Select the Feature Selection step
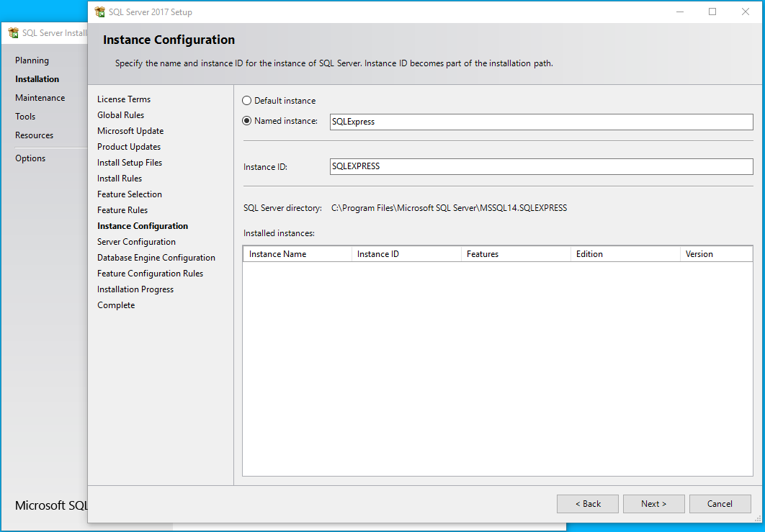Viewport: 765px width, 532px height. coord(129,194)
